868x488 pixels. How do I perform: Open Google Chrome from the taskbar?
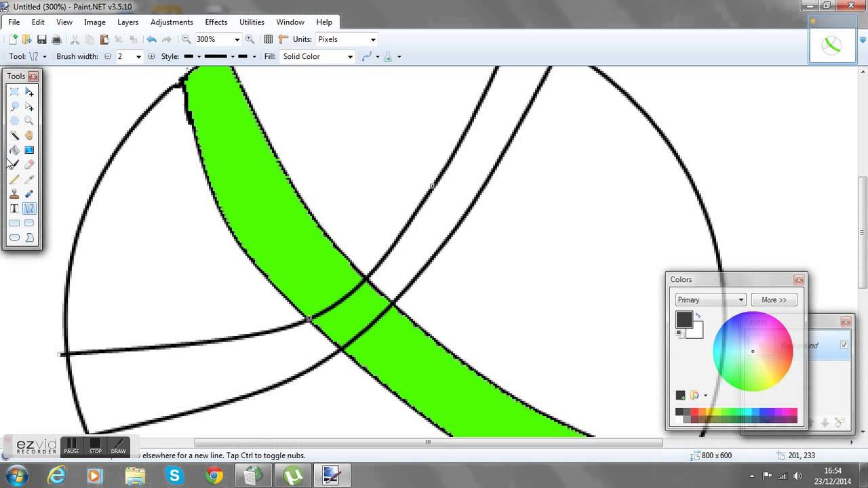(x=215, y=476)
